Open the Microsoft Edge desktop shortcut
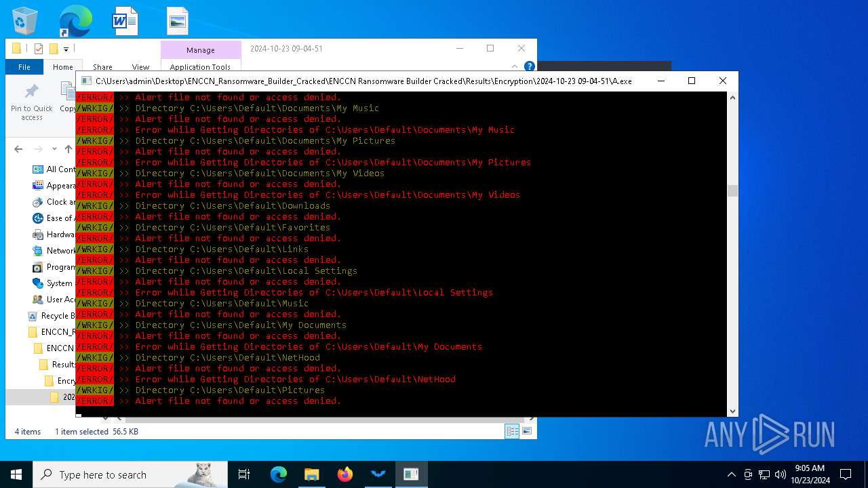The width and height of the screenshot is (868, 488). (75, 20)
